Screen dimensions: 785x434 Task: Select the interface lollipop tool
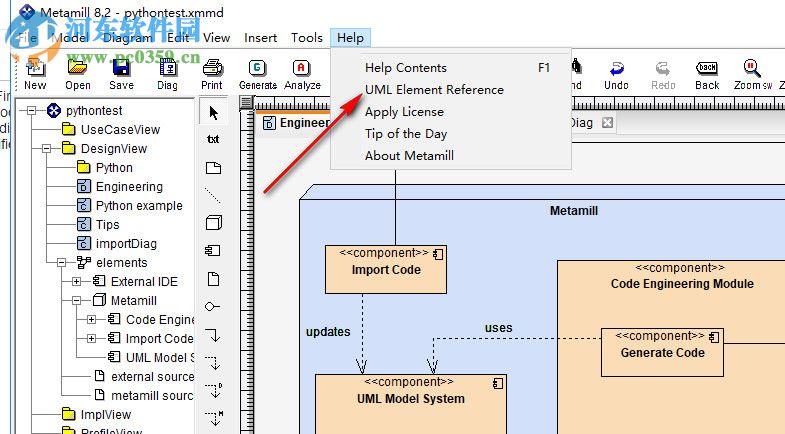(213, 306)
